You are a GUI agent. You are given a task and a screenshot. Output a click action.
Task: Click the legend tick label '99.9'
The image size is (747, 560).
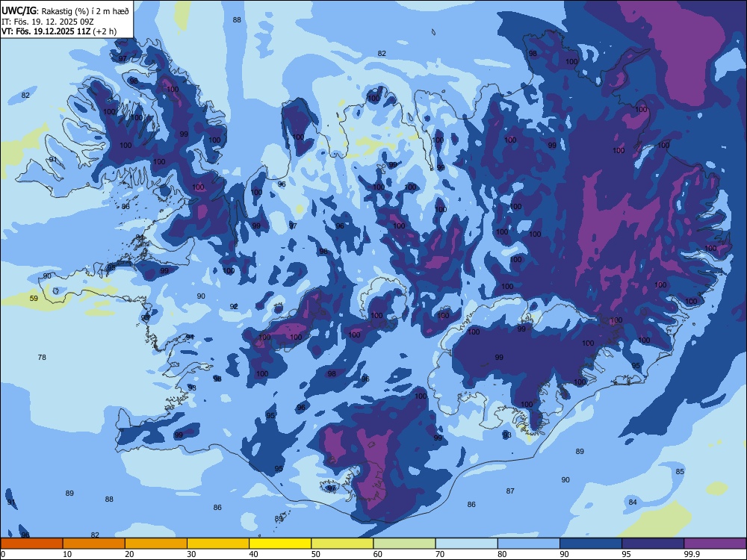pos(691,554)
